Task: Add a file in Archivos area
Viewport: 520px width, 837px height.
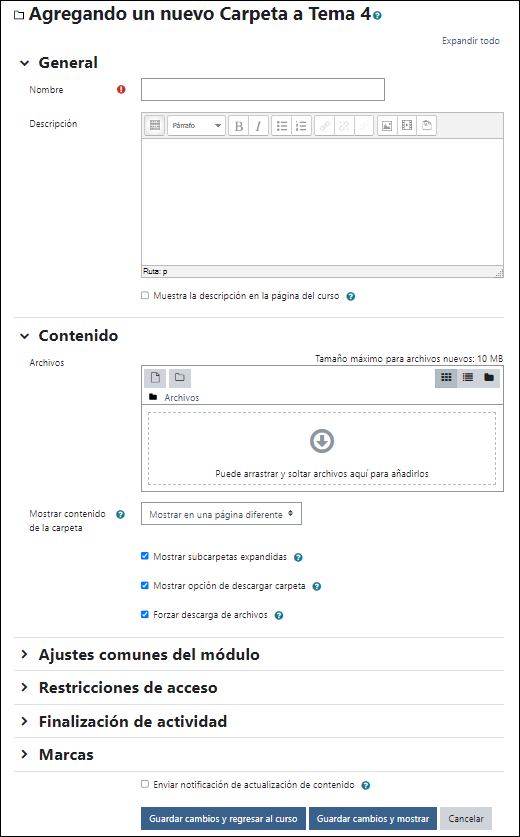Action: (155, 378)
